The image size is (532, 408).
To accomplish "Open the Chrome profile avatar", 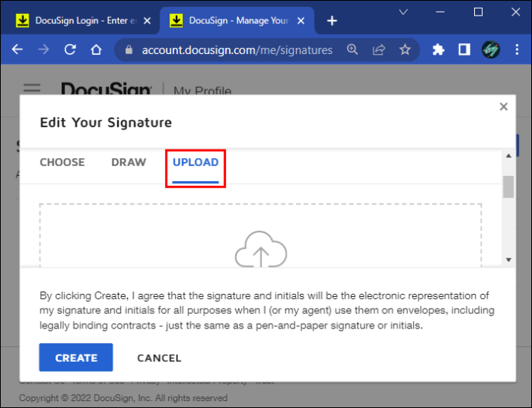I will tap(490, 49).
